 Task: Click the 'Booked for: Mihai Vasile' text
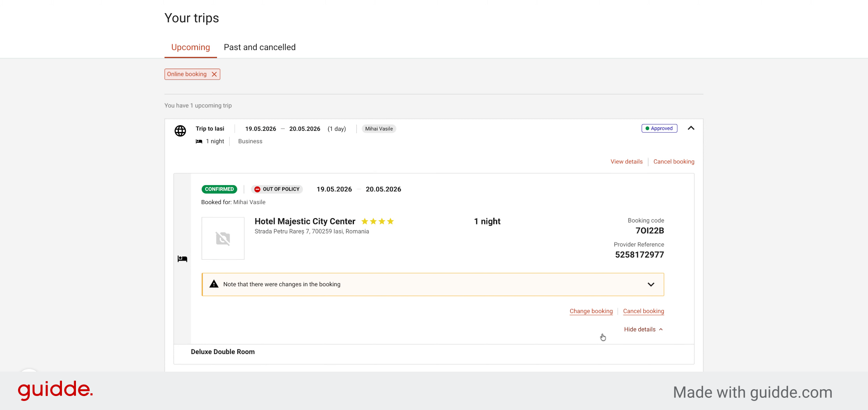point(233,202)
